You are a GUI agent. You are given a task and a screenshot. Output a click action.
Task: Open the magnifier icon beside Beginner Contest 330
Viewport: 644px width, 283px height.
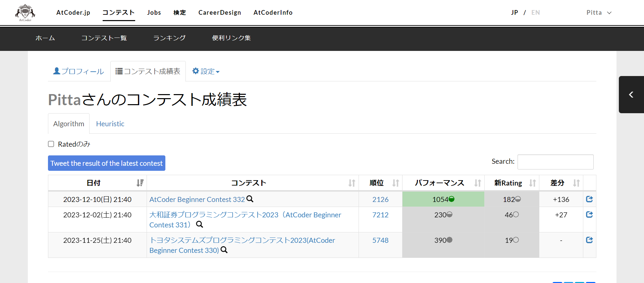click(x=224, y=250)
